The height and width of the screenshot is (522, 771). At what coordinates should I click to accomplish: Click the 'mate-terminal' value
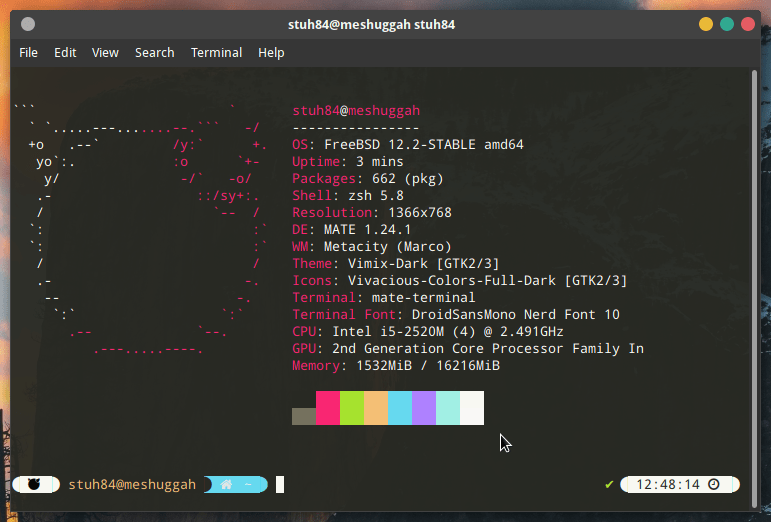point(423,298)
